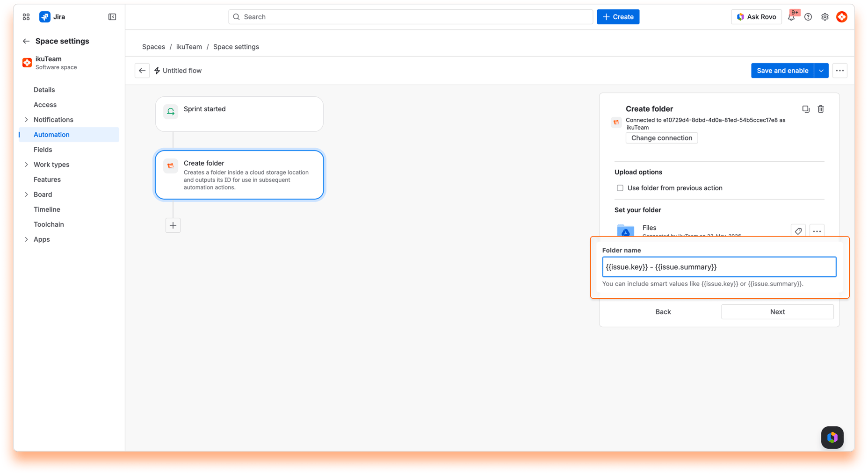Expand the Work types section
868x474 pixels.
pyautogui.click(x=26, y=165)
